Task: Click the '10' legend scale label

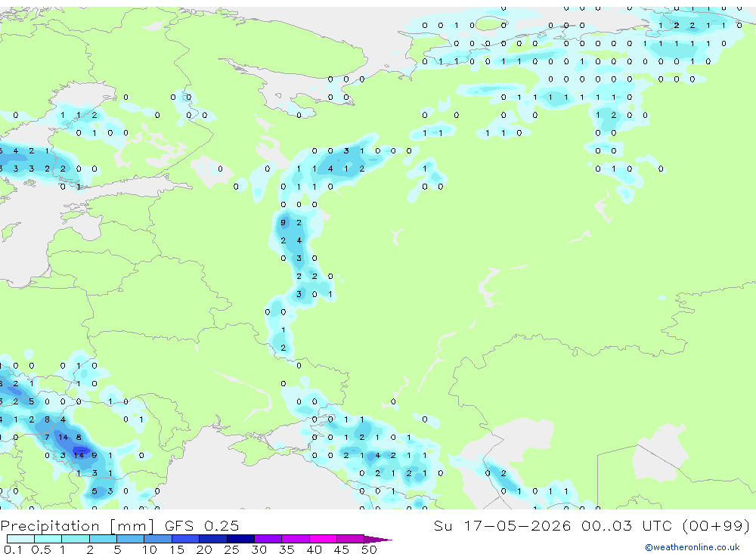Action: (x=150, y=549)
